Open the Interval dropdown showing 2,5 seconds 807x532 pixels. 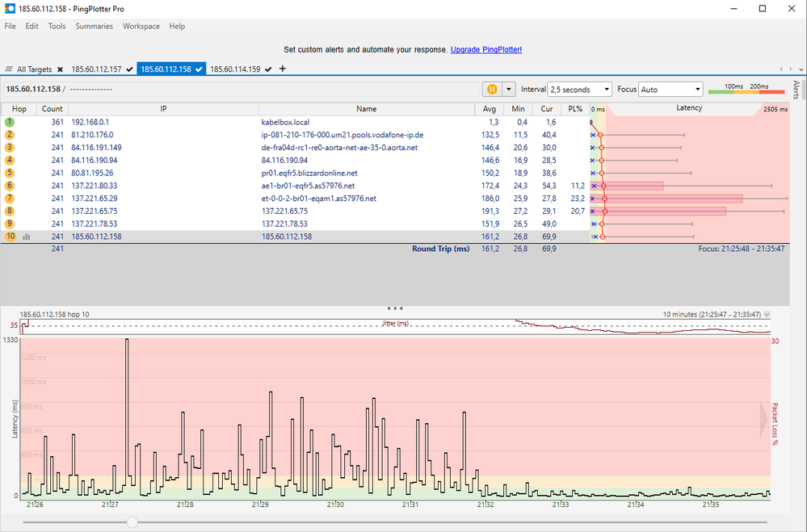[579, 90]
